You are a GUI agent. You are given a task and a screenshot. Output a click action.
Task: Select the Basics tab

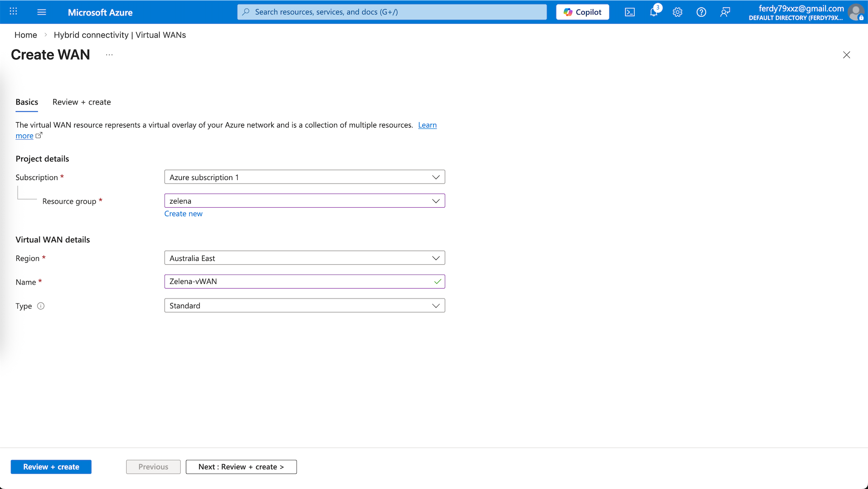click(27, 102)
